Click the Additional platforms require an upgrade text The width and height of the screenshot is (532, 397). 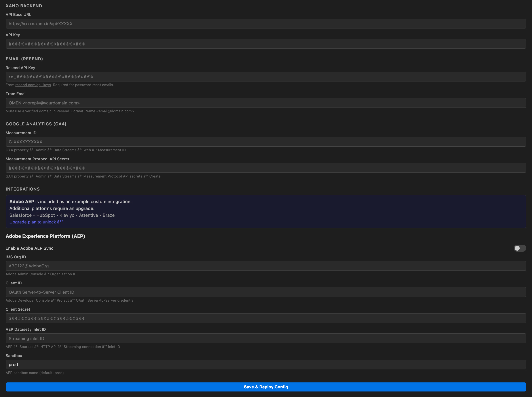52,209
